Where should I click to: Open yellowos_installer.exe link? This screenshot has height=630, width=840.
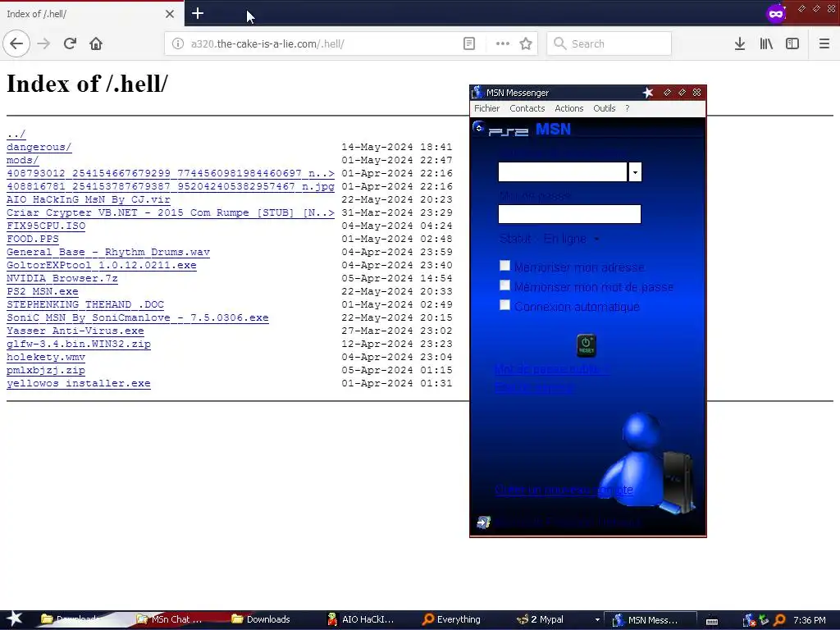(78, 383)
